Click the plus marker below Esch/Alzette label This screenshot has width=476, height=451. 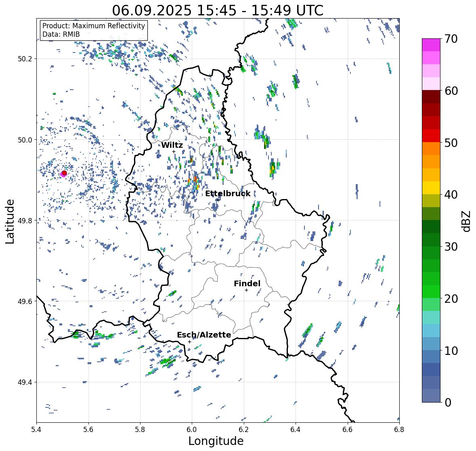coord(189,342)
